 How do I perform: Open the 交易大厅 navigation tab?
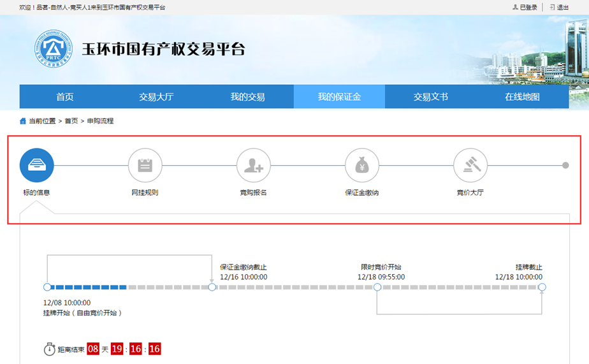[x=156, y=97]
